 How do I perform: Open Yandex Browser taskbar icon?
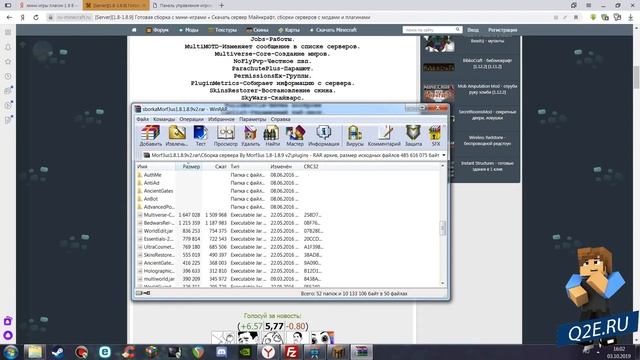click(x=268, y=352)
